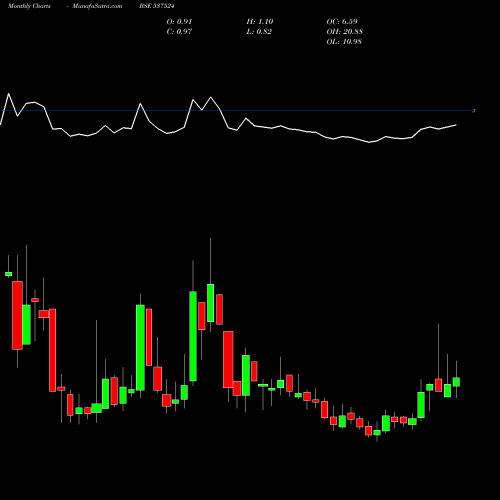Click the 'Monthly Charts' title text
The height and width of the screenshot is (500, 500).
pyautogui.click(x=29, y=6)
